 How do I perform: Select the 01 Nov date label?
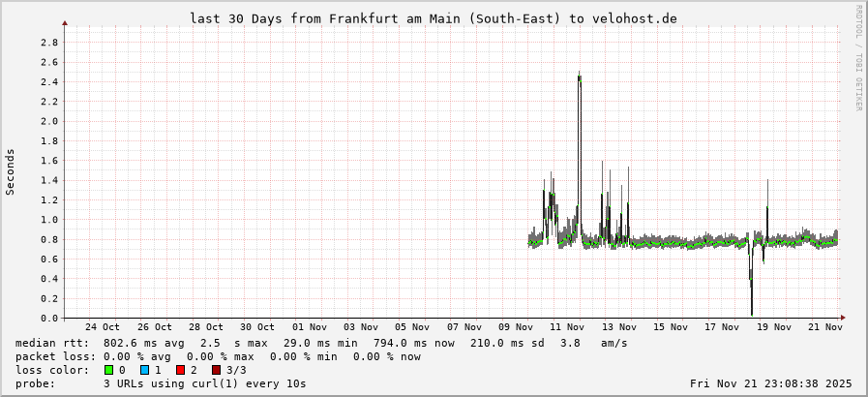coord(309,327)
